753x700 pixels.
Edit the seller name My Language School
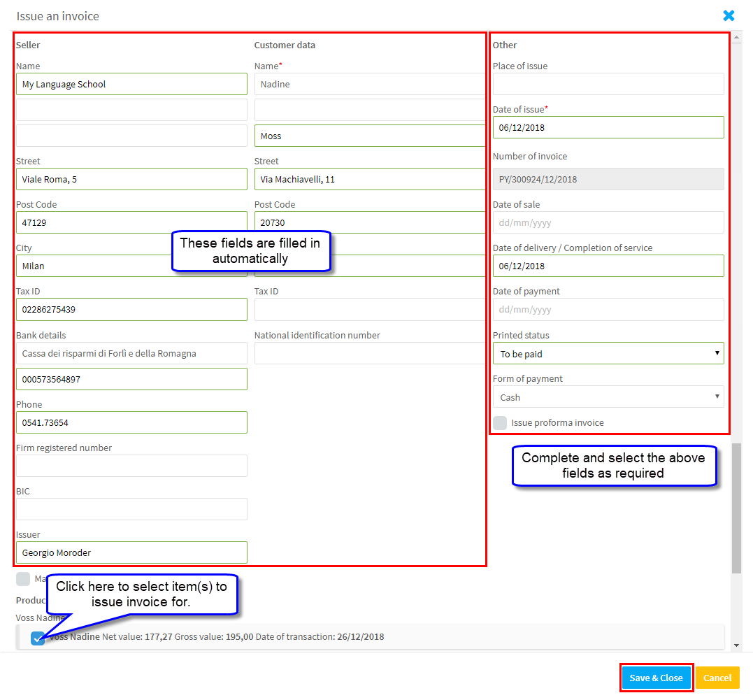click(x=131, y=85)
